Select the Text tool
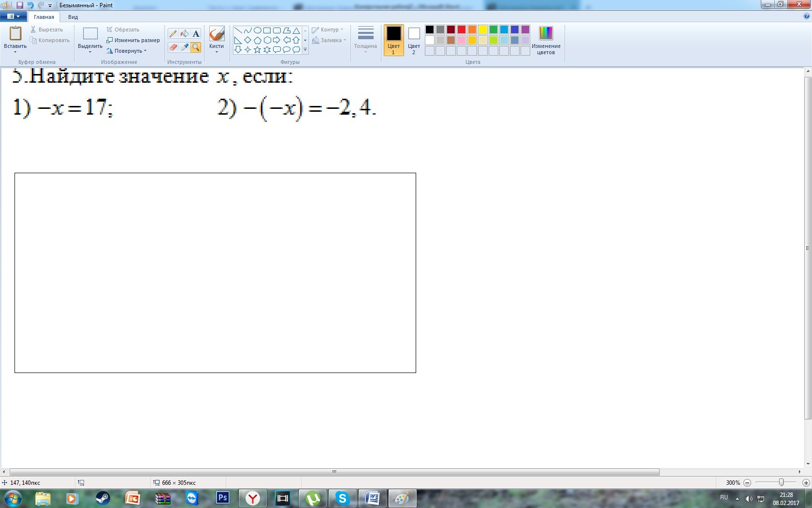812x508 pixels. tap(196, 34)
